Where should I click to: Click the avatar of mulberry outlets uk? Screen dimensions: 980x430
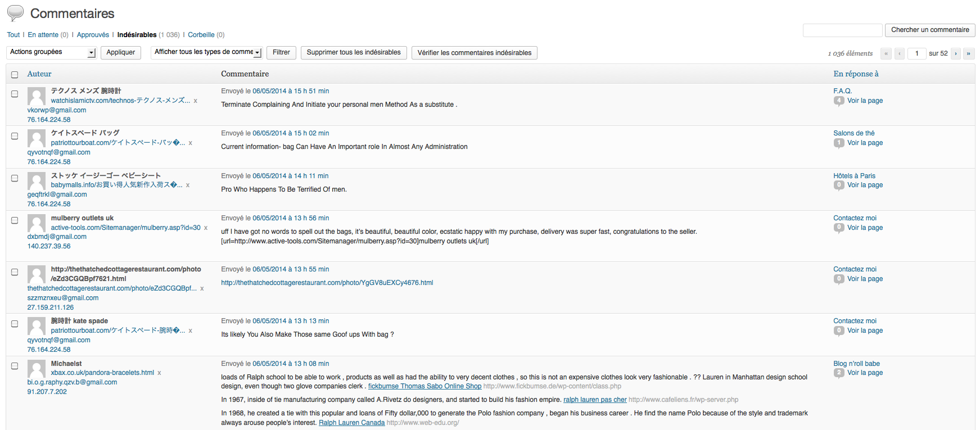(x=37, y=223)
